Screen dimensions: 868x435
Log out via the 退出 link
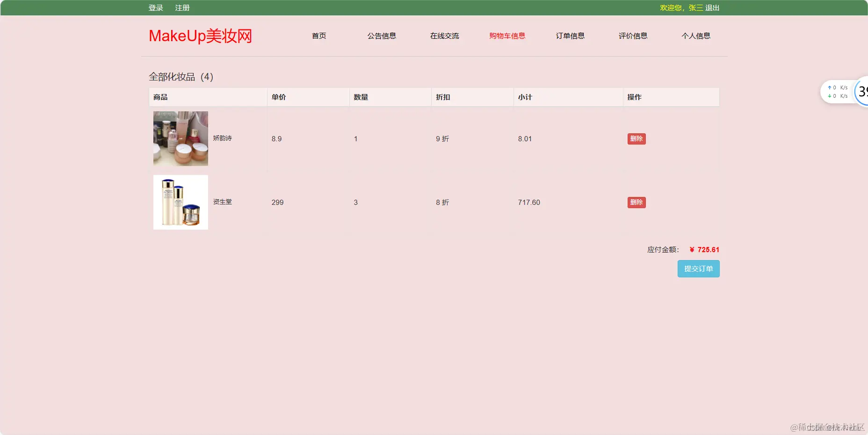[x=711, y=7]
